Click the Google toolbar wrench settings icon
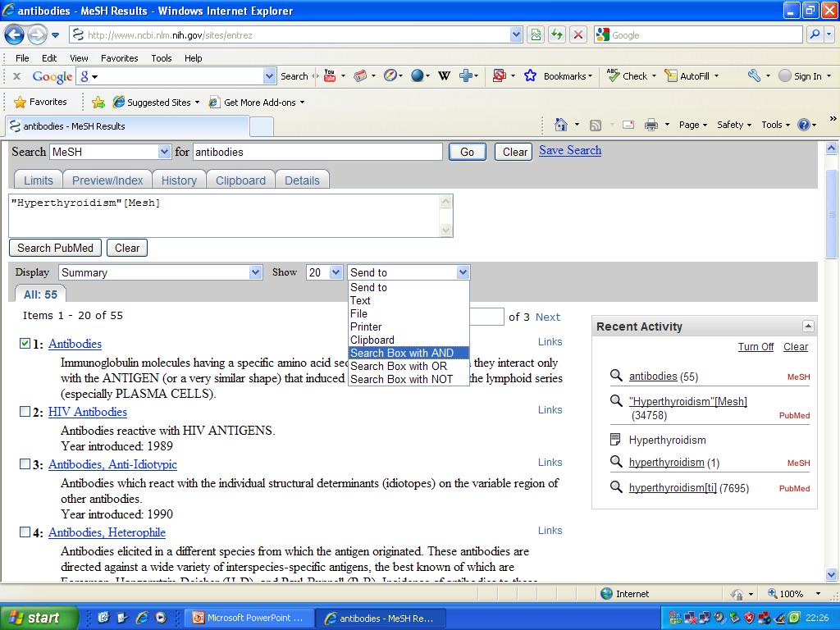840x630 pixels. click(755, 76)
